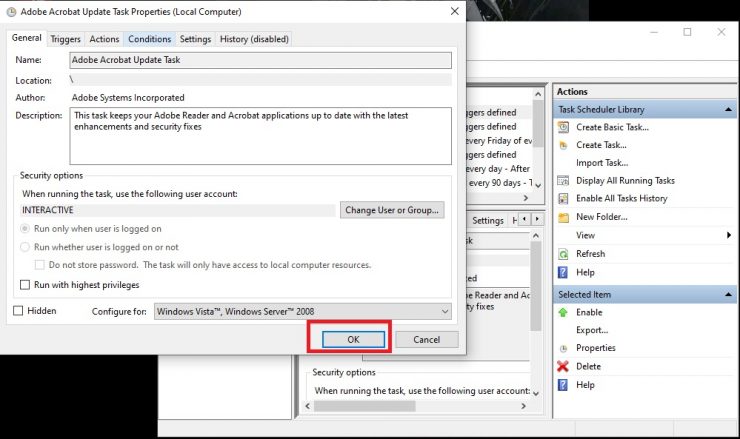Click Change User or Group button

click(x=392, y=210)
